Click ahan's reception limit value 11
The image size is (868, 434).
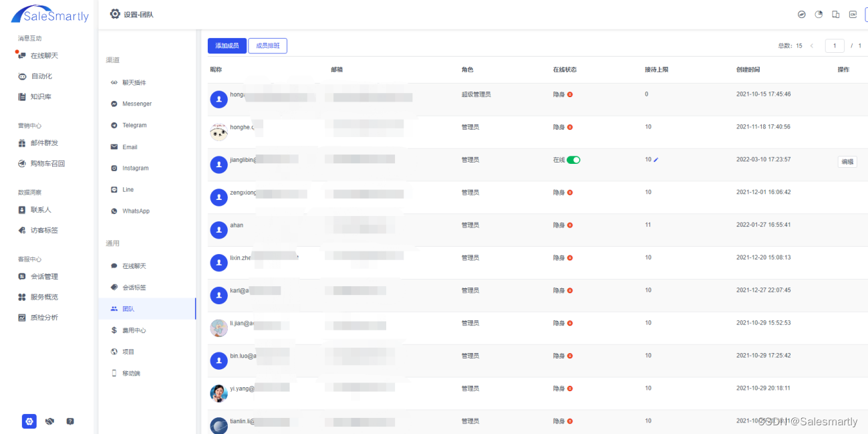click(647, 225)
